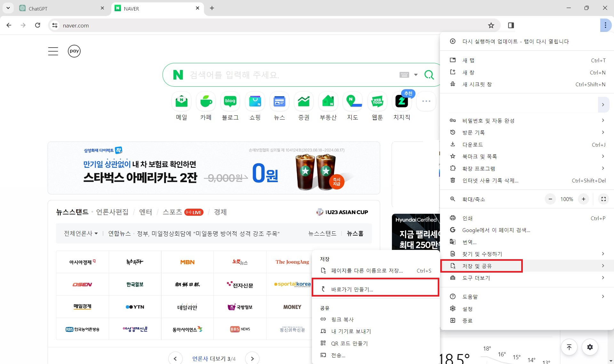Open the MBN press logo
This screenshot has width=614, height=364.
187,262
